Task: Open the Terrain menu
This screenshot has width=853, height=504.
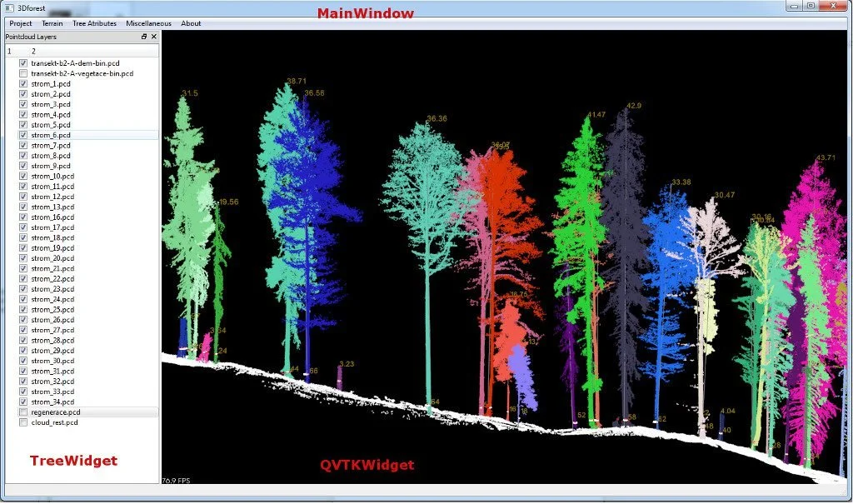Action: 52,23
